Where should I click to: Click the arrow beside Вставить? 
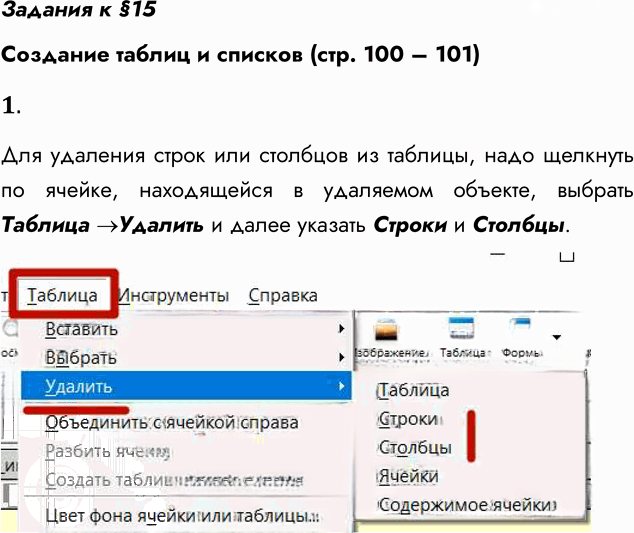click(342, 328)
